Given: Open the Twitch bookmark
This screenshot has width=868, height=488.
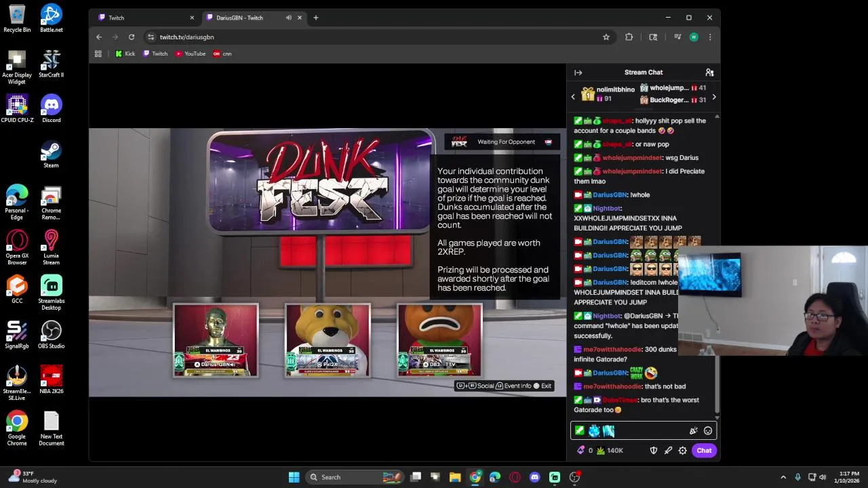Looking at the screenshot, I should tap(155, 54).
